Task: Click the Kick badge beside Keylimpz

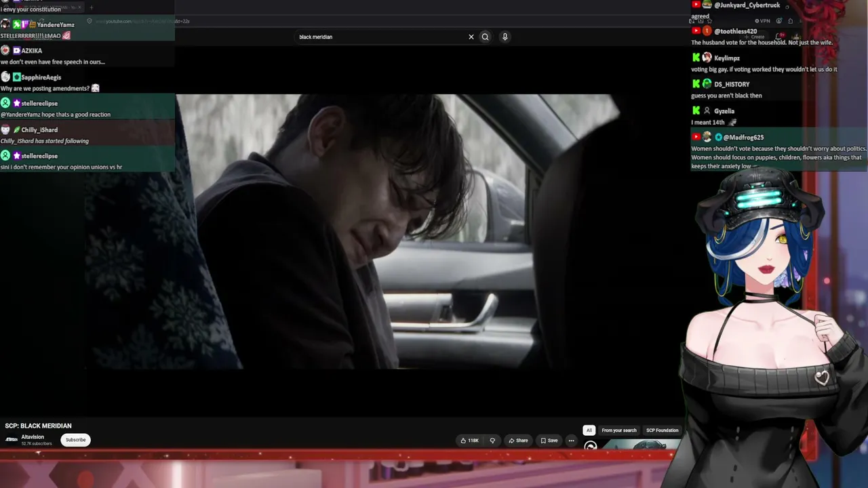Action: 696,58
